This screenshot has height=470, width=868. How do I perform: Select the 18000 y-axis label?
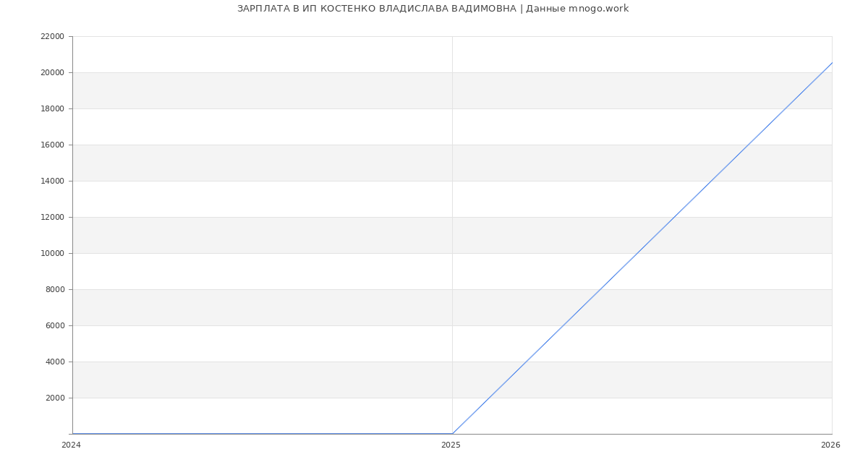tap(52, 108)
